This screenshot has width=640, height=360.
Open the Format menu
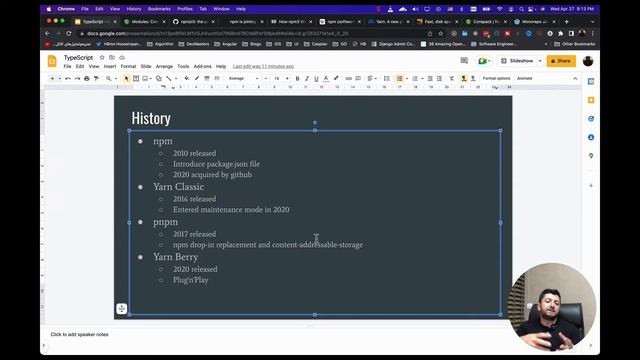[128, 66]
